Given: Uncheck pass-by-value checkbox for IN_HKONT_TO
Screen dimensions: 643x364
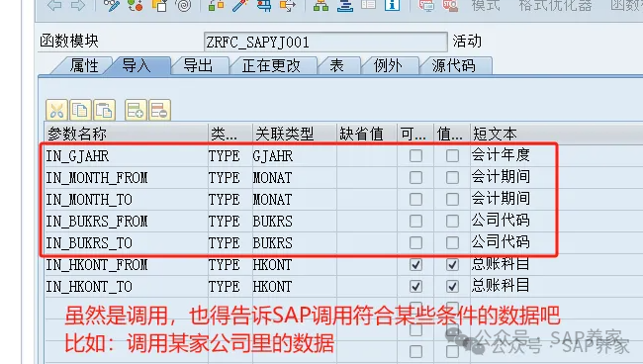Looking at the screenshot, I should pos(452,286).
